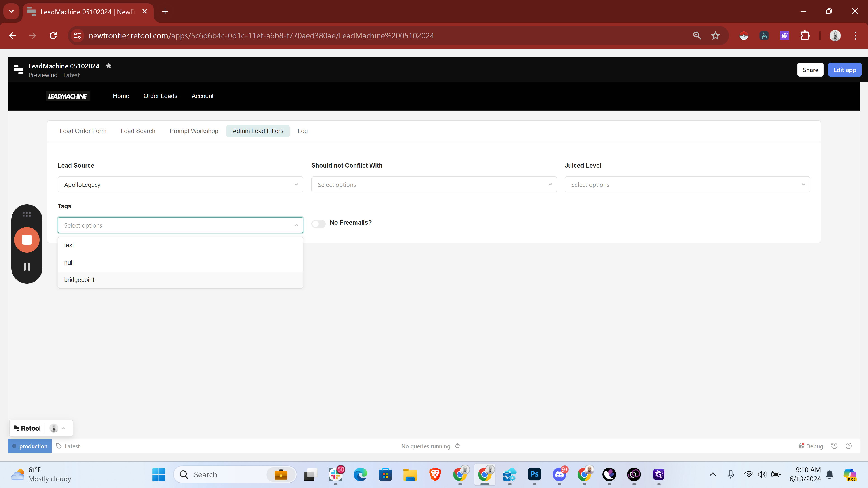Click the Share button
The image size is (868, 488).
pyautogui.click(x=810, y=70)
